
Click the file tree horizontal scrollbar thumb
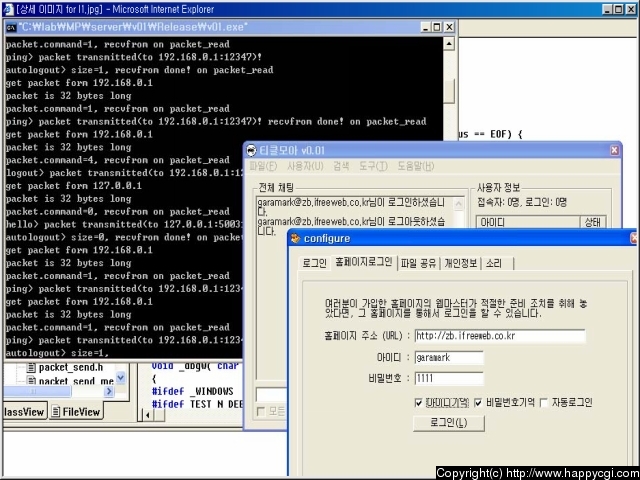coord(37,391)
